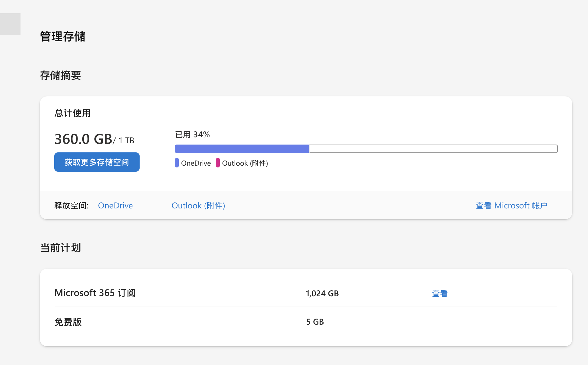Open Outlook (附件) free up space link

pos(198,205)
